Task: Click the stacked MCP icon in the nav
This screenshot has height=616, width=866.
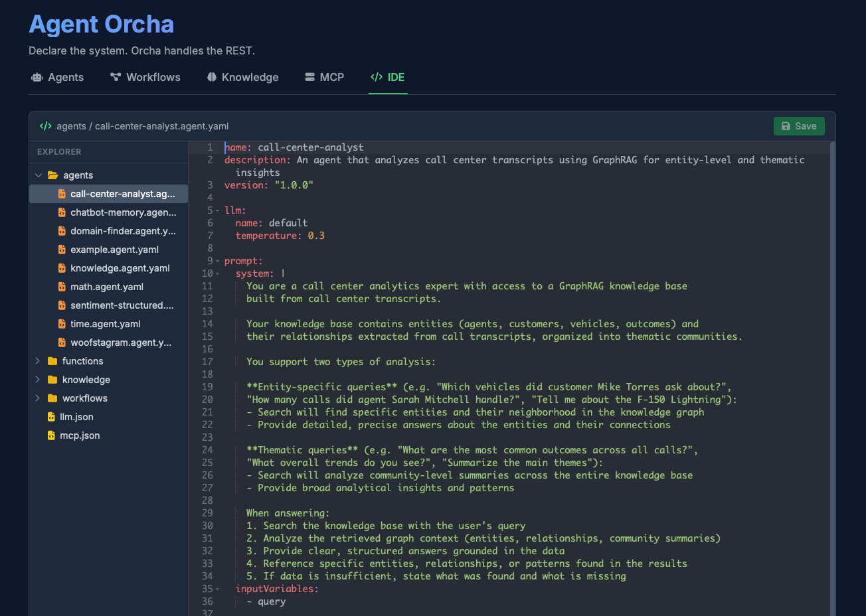Action: pos(309,77)
